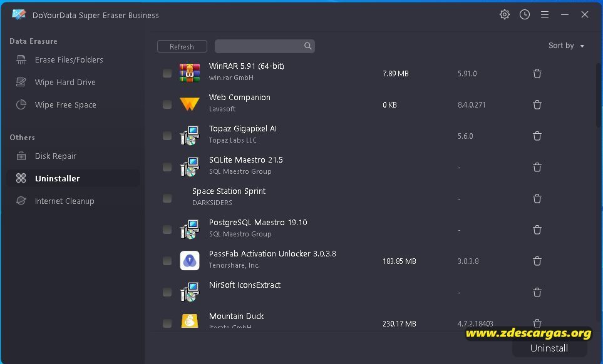Select the Mountain Duck program name
The width and height of the screenshot is (603, 364).
(237, 316)
